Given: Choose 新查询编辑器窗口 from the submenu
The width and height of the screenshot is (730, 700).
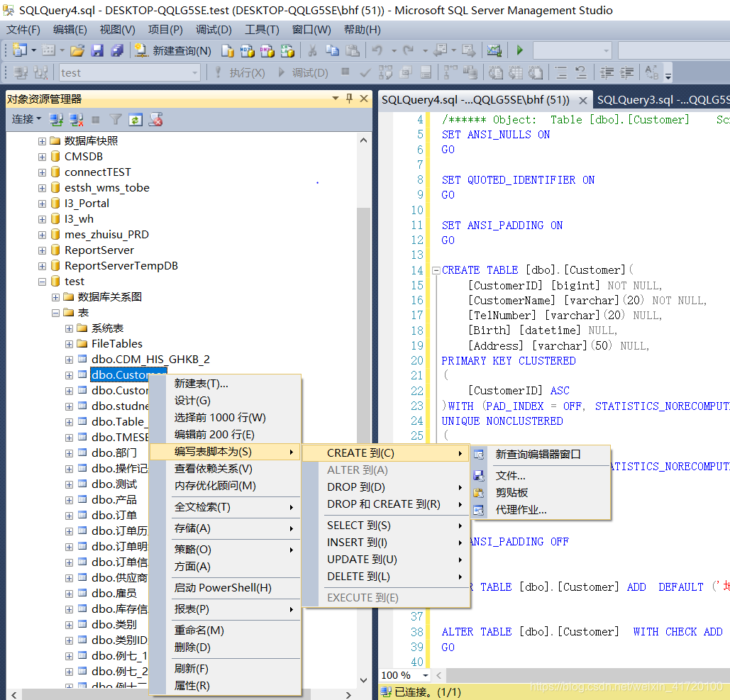Looking at the screenshot, I should coord(540,454).
